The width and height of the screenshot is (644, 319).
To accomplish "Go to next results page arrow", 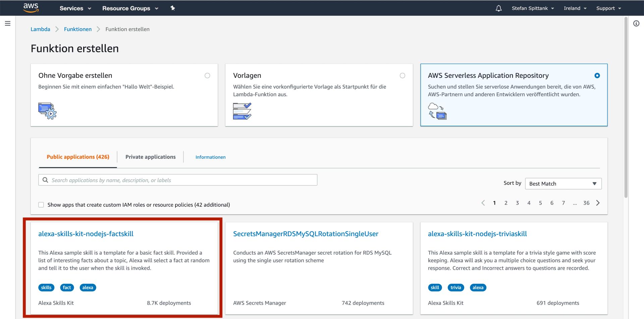I will (598, 203).
